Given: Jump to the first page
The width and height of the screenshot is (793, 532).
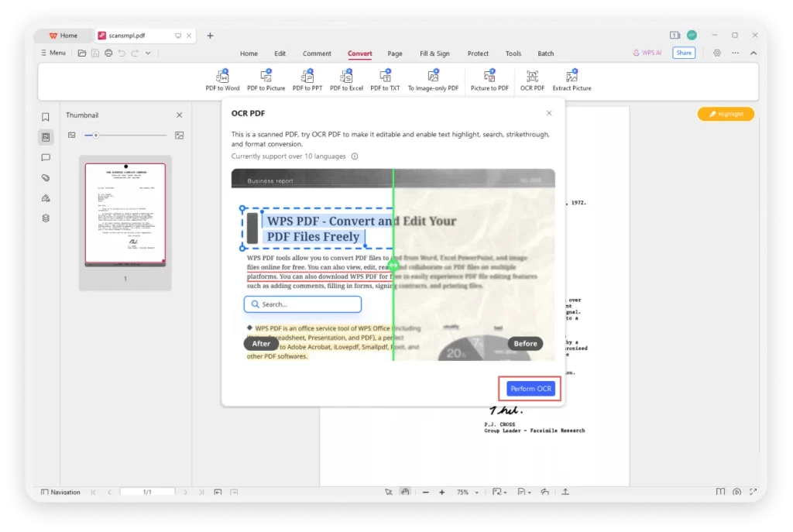Looking at the screenshot, I should tap(93, 492).
